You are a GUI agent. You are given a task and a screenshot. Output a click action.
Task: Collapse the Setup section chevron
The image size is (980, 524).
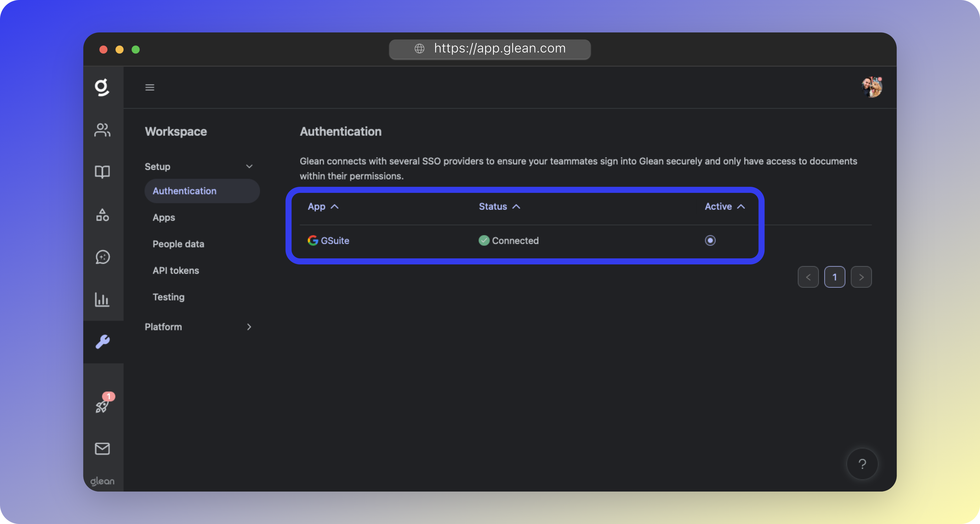click(249, 167)
